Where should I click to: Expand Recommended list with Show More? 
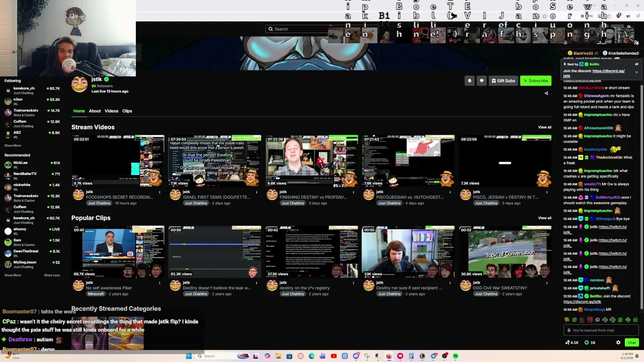(x=13, y=275)
